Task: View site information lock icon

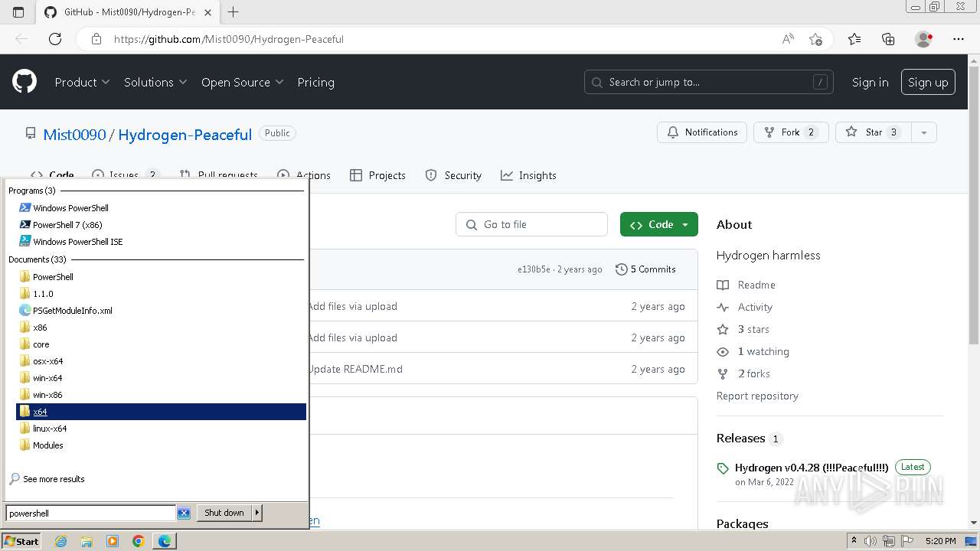Action: (96, 39)
